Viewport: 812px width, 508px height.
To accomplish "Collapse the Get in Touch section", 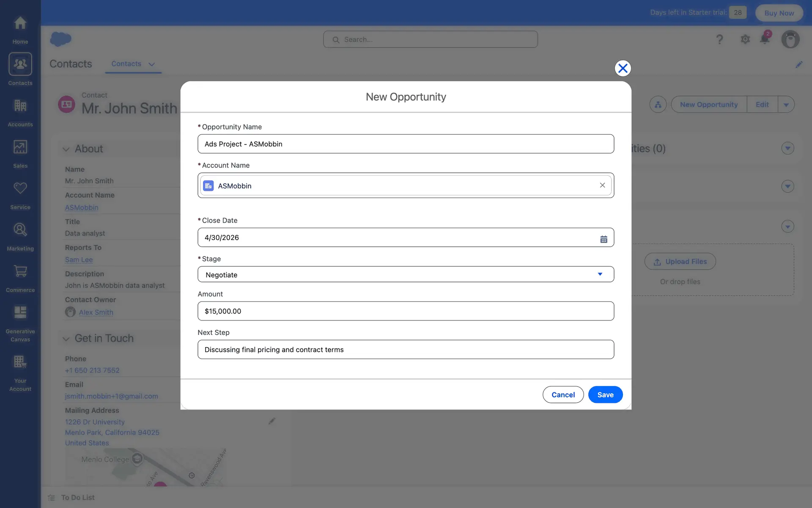I will [x=66, y=339].
